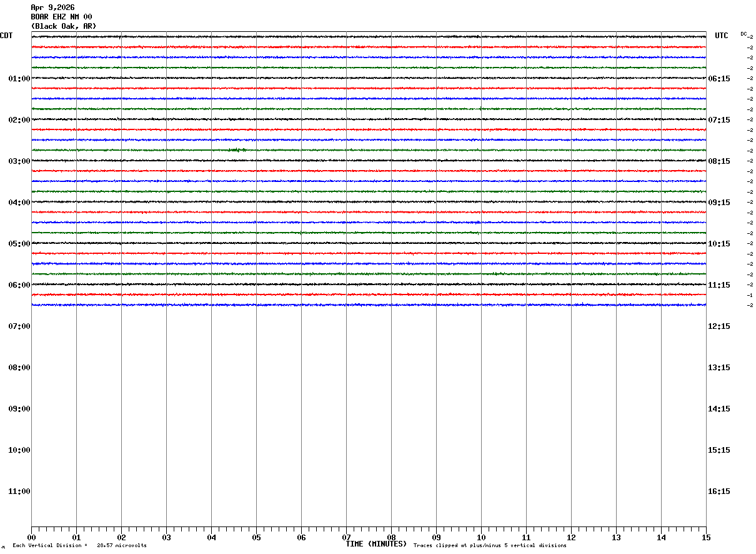Click the minute "03" tick label on the bottom axis
The width and height of the screenshot is (756, 554).
coord(166,538)
